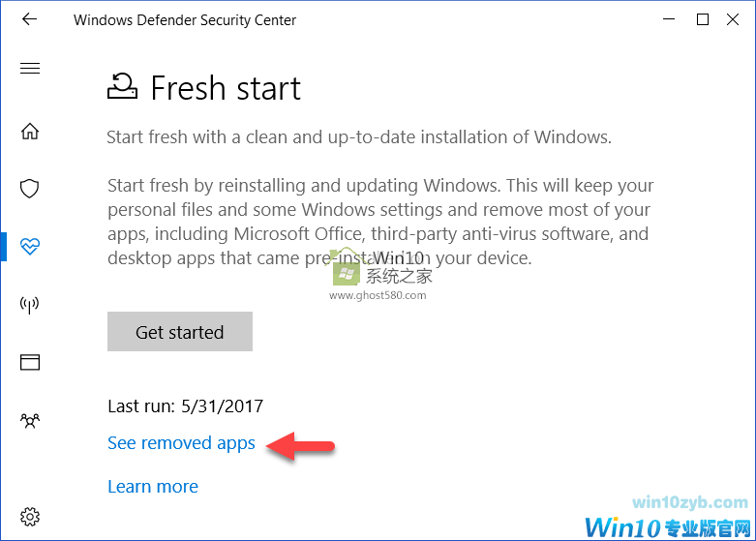The width and height of the screenshot is (756, 541).
Task: Maximize the Security Center window
Action: [x=703, y=19]
